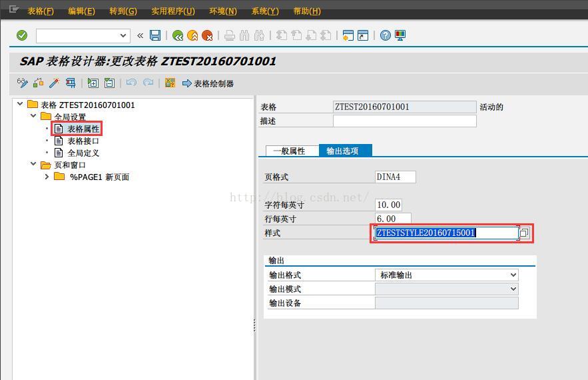The width and height of the screenshot is (588, 380).
Task: Activate the form with the wand icon
Action: (x=55, y=83)
